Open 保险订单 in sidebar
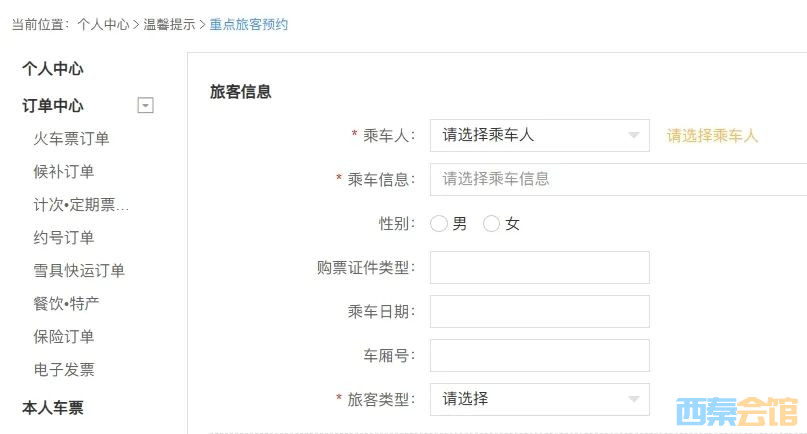 (x=63, y=336)
